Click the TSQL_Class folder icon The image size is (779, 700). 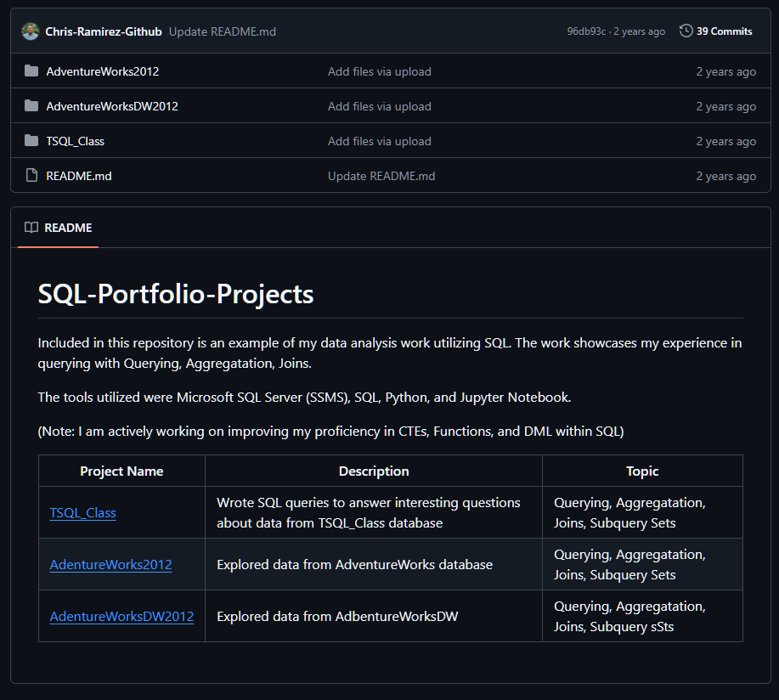coord(31,141)
